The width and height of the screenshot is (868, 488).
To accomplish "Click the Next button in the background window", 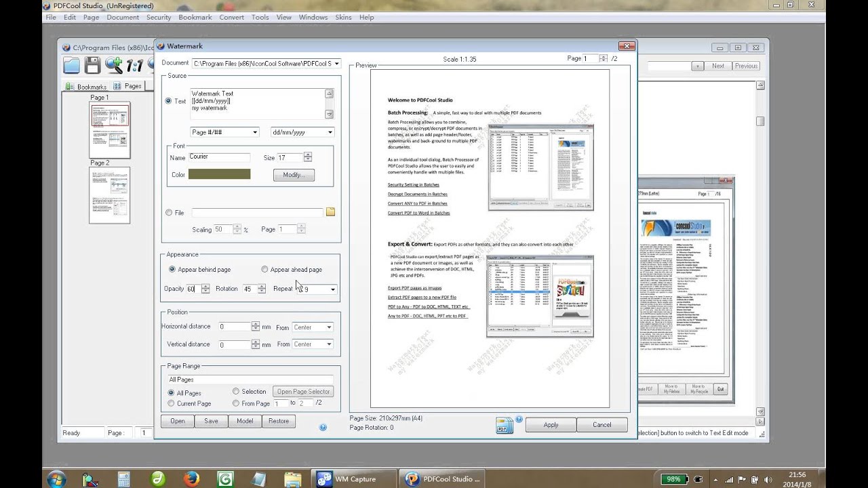I will coord(718,66).
